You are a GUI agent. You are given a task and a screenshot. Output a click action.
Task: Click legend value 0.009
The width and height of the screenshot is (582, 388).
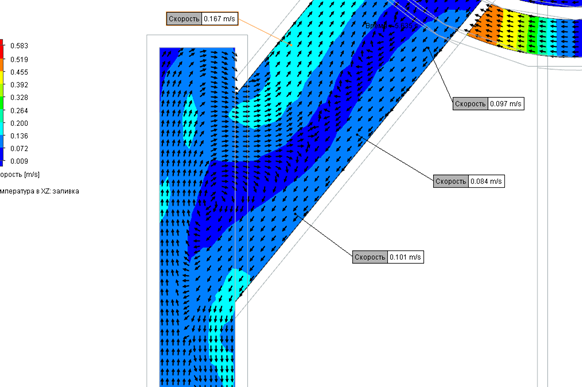pyautogui.click(x=19, y=161)
